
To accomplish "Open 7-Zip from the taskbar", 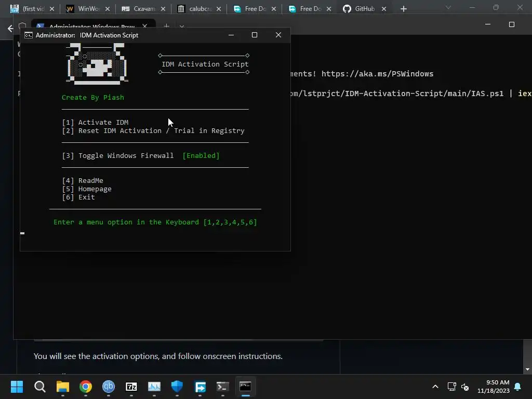I will (x=131, y=387).
